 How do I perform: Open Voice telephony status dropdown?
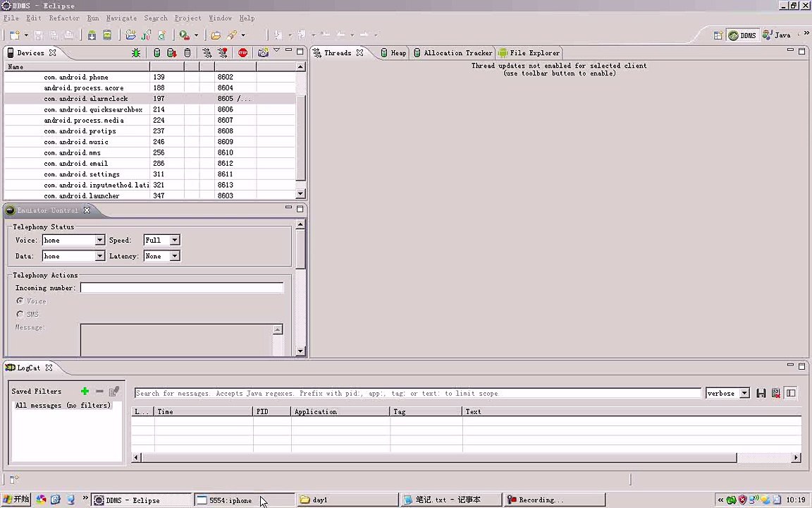tap(100, 241)
